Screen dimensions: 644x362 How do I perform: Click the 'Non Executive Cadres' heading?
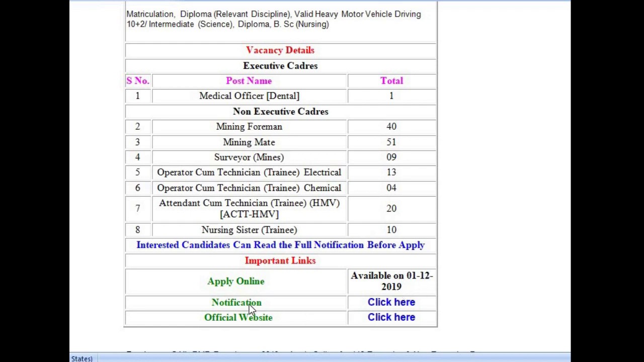[280, 112]
